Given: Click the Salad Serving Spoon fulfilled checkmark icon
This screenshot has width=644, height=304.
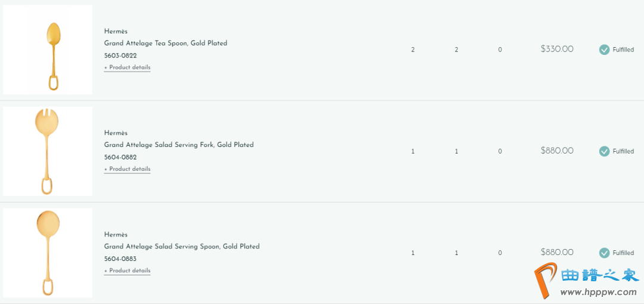Looking at the screenshot, I should (x=604, y=253).
